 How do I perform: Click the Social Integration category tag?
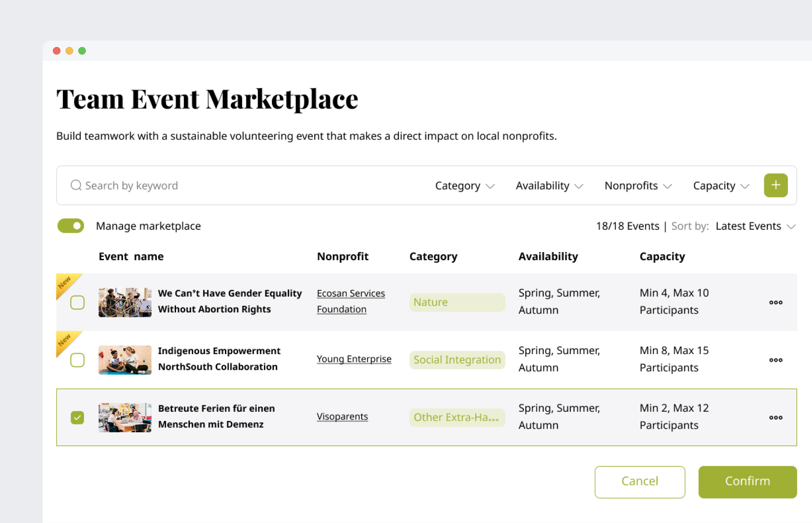point(457,360)
